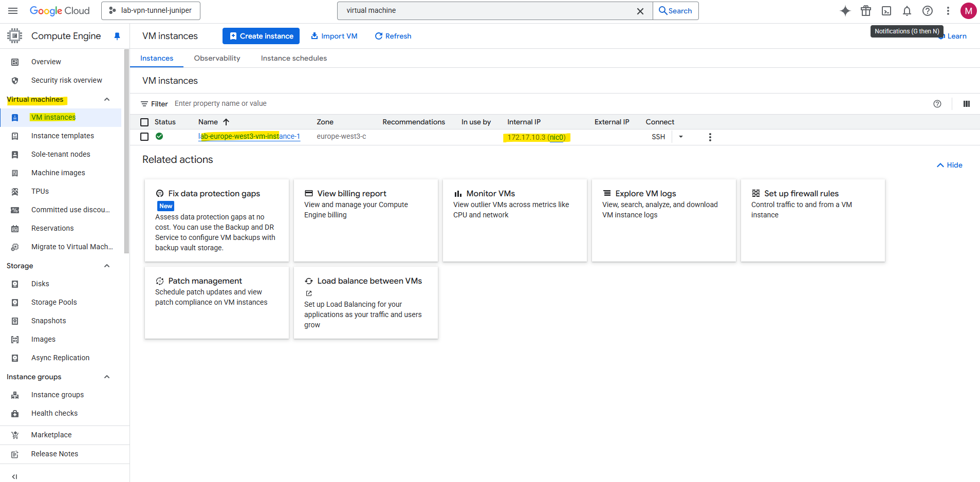980x482 pixels.
Task: Open the notifications bell
Action: [x=907, y=11]
